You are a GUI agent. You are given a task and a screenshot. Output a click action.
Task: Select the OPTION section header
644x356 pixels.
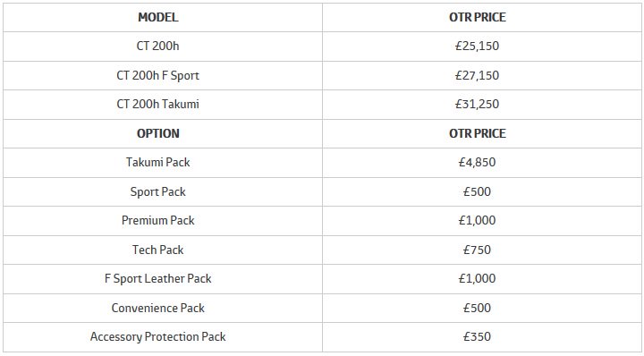point(157,133)
